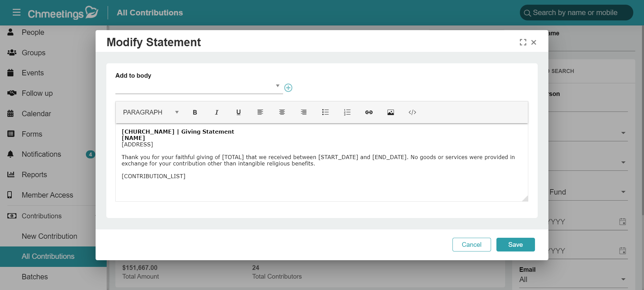The width and height of the screenshot is (644, 290).
Task: Open Forms in the sidebar
Action: click(x=32, y=134)
